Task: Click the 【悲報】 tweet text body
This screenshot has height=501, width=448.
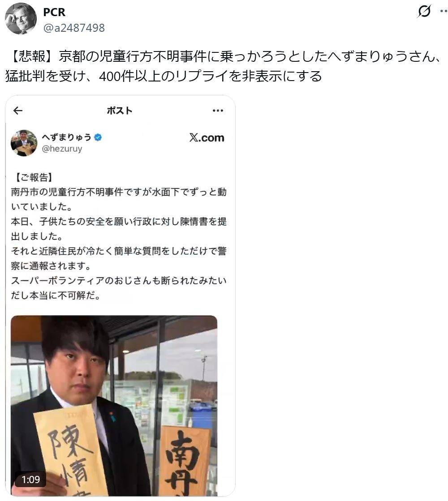Action: 224,66
